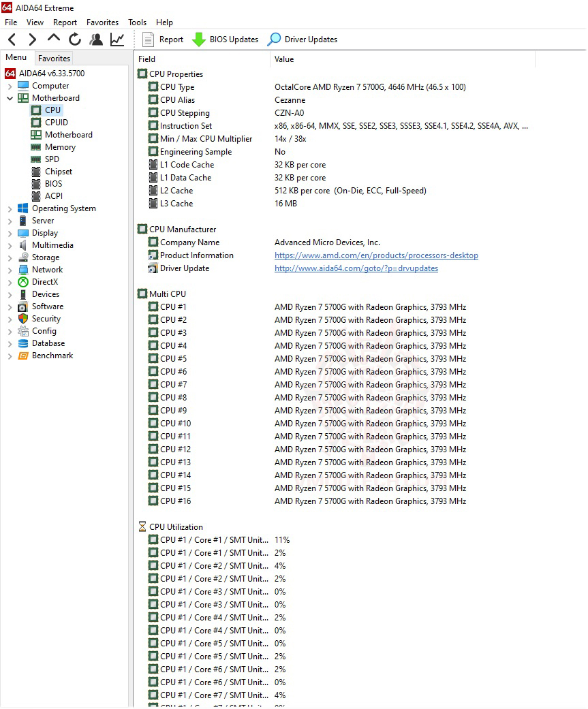Open the Report menu
The image size is (588, 709).
[65, 22]
